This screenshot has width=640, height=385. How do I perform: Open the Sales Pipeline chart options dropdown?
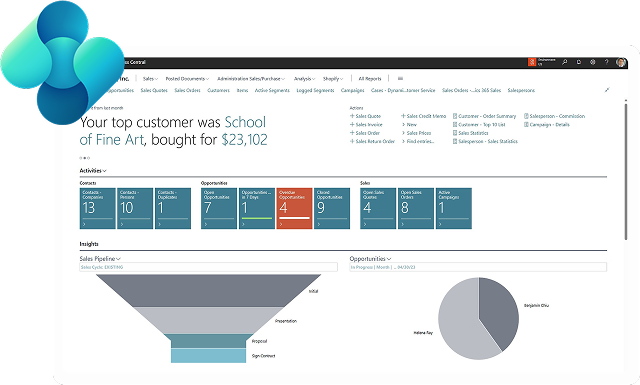[x=118, y=258]
